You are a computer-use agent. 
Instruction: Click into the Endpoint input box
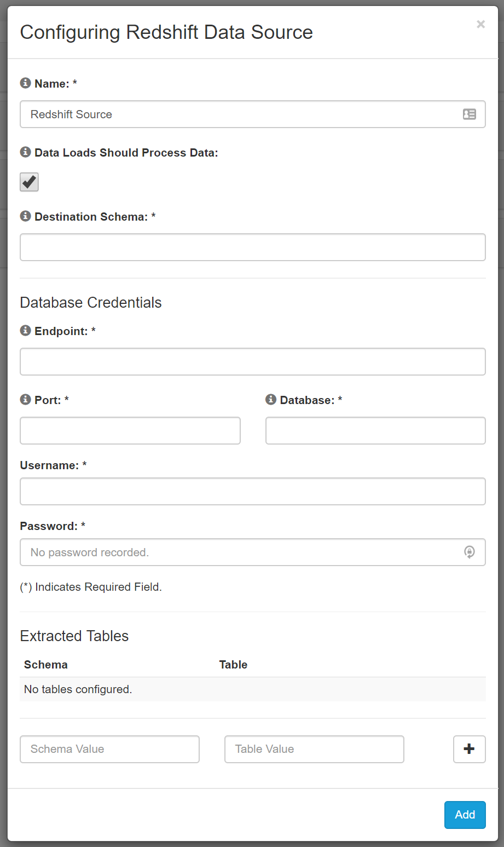click(253, 362)
